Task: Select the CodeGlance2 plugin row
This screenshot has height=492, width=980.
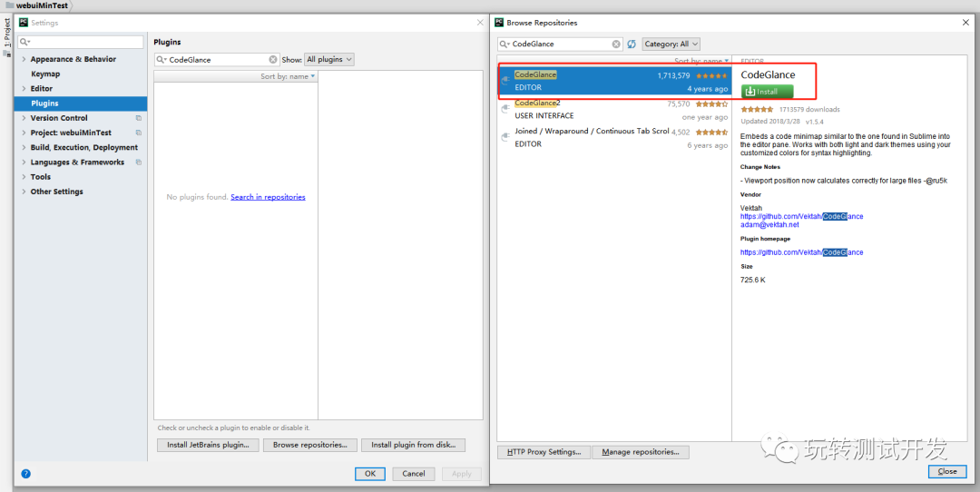Action: pyautogui.click(x=613, y=110)
